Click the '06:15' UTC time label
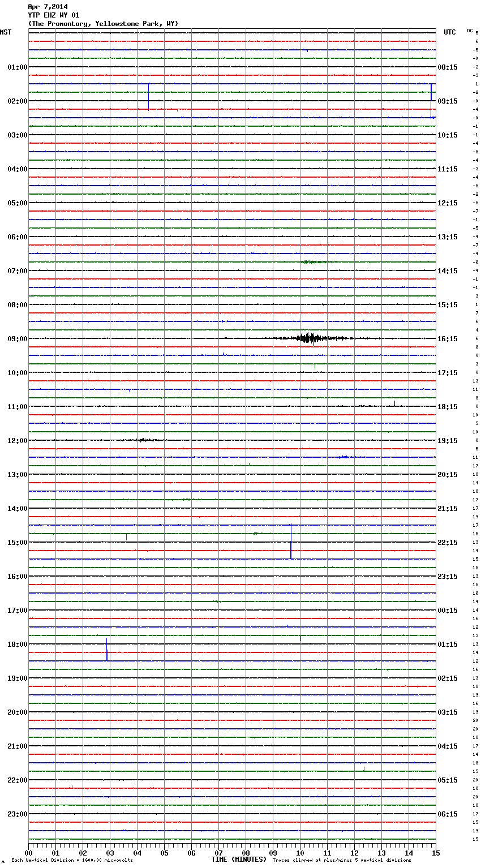Image resolution: width=481 pixels, height=868 pixels. pyautogui.click(x=448, y=814)
